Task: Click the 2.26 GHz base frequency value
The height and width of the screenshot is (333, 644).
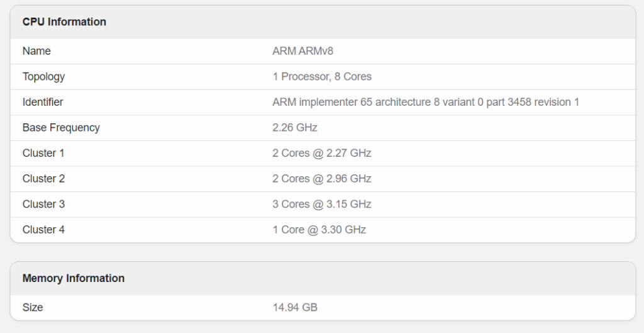Action: (x=295, y=128)
